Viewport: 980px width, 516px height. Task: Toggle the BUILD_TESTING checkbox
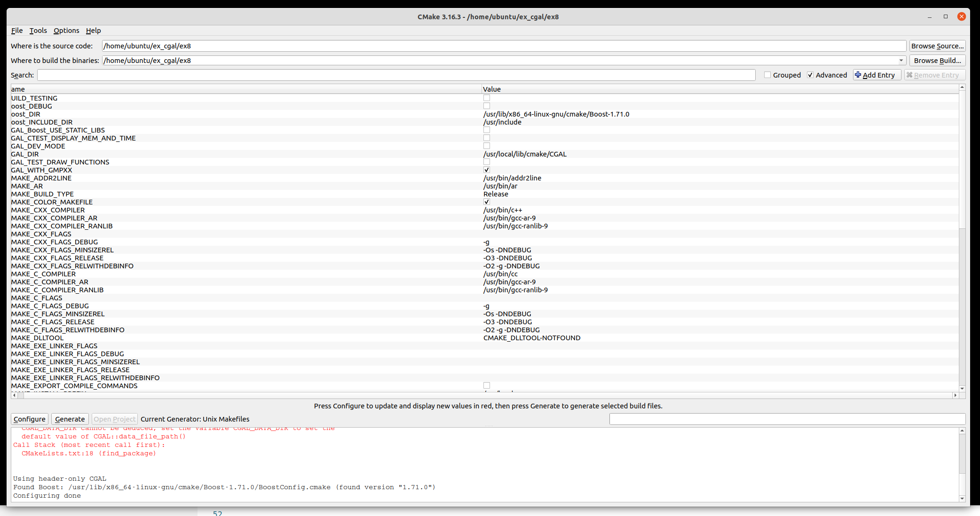(487, 98)
